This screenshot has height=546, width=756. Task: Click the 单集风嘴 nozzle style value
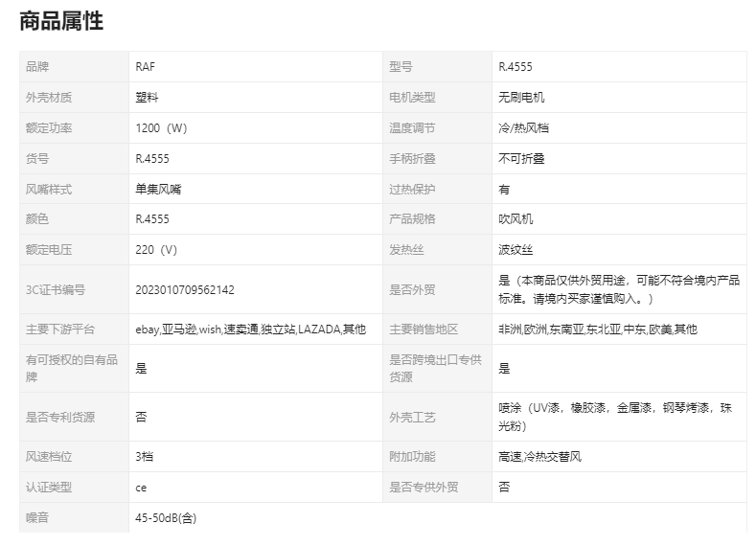click(x=158, y=190)
